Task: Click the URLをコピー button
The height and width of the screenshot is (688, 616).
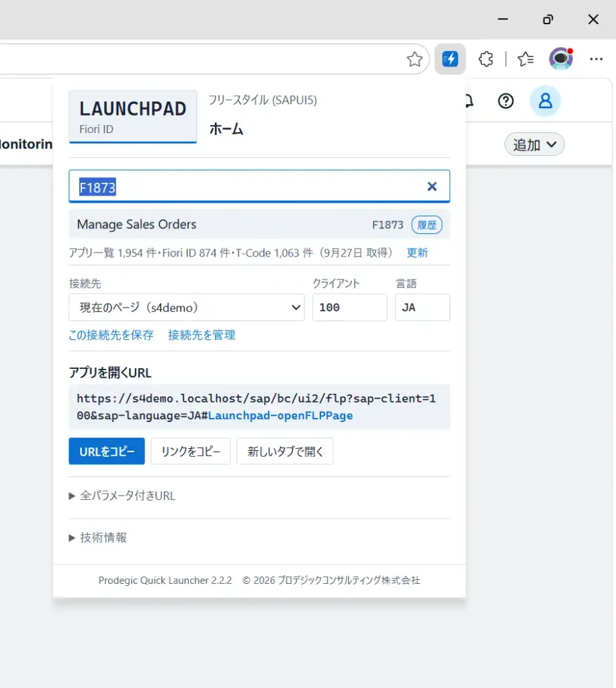Action: (x=107, y=451)
